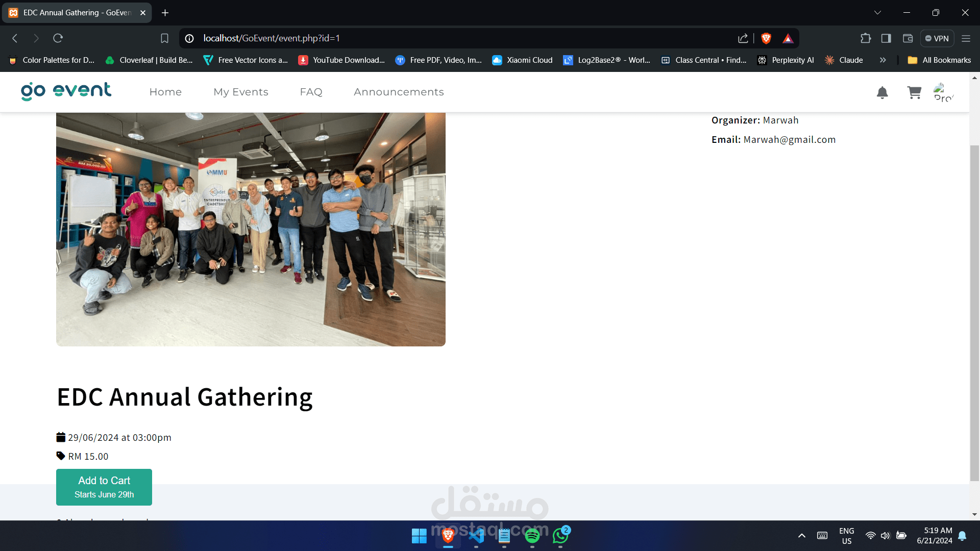Open the browser extensions puzzle icon
Image resolution: width=980 pixels, height=551 pixels.
[x=866, y=38]
